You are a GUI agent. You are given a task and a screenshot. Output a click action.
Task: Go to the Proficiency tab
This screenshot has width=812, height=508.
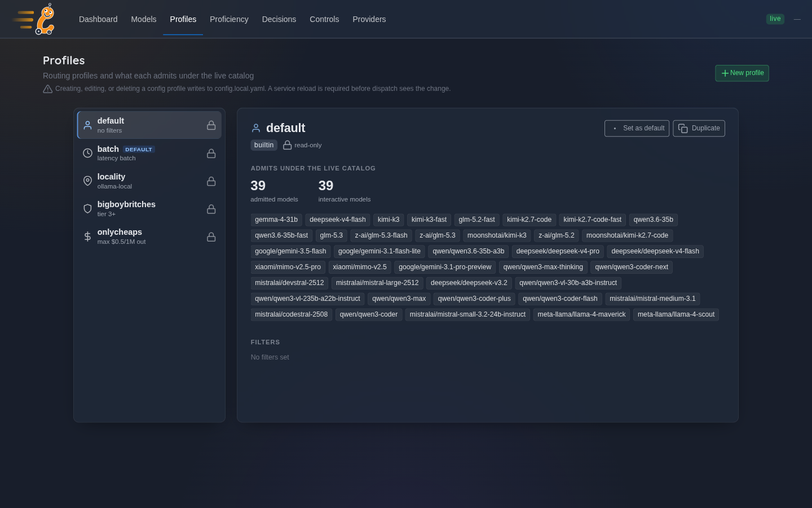click(x=229, y=19)
